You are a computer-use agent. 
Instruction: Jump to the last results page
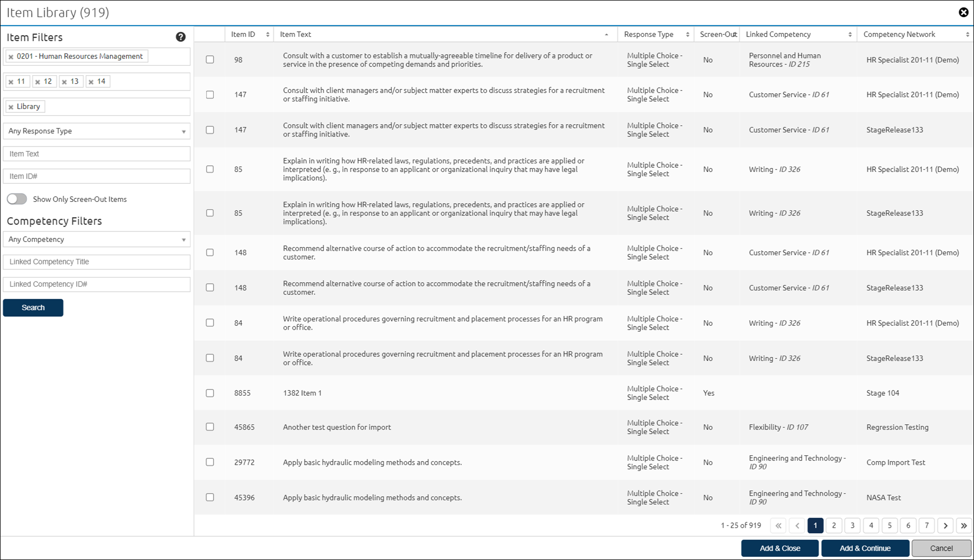[x=964, y=525]
